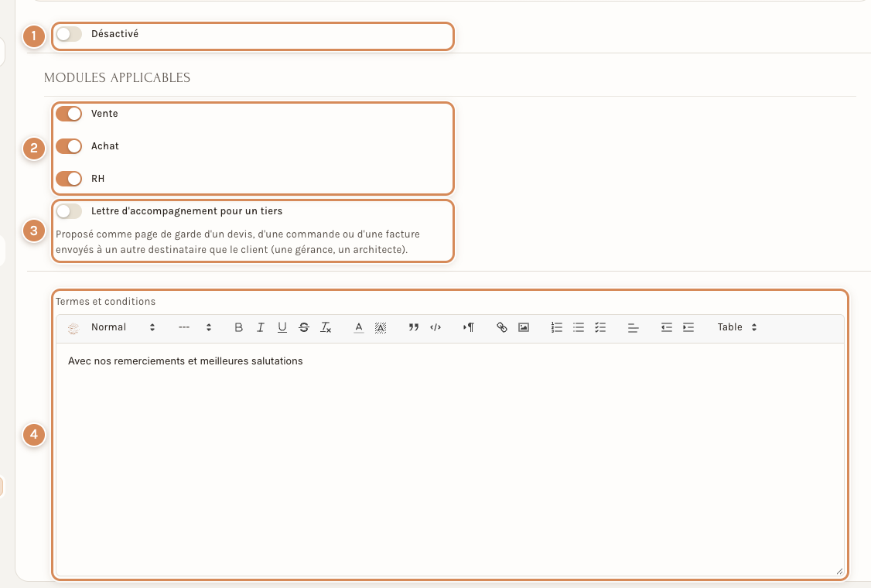Screen dimensions: 871x588
Task: Open the '---' dropdown in the toolbar
Action: (x=194, y=327)
